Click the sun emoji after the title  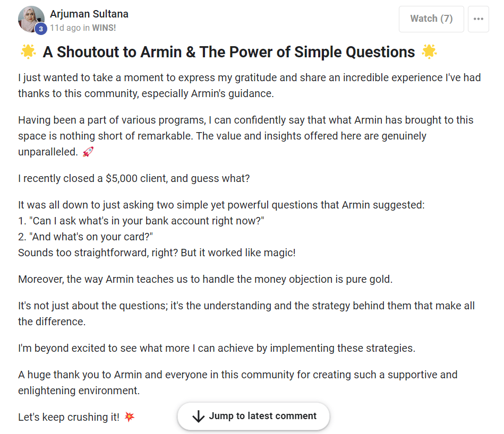430,51
